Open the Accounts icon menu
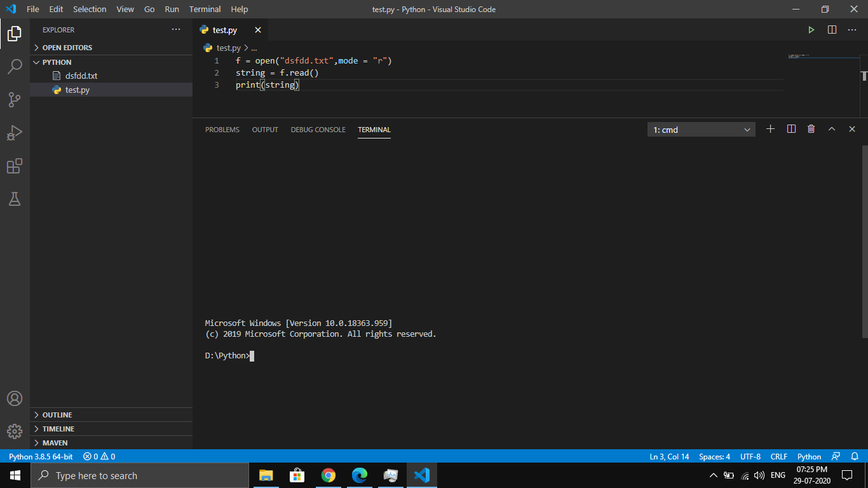The image size is (868, 488). (x=15, y=398)
